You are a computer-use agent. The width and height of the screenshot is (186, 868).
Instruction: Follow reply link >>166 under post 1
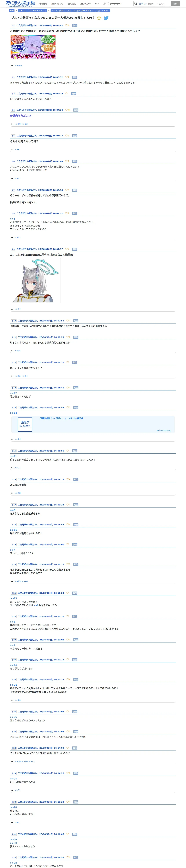18,66
